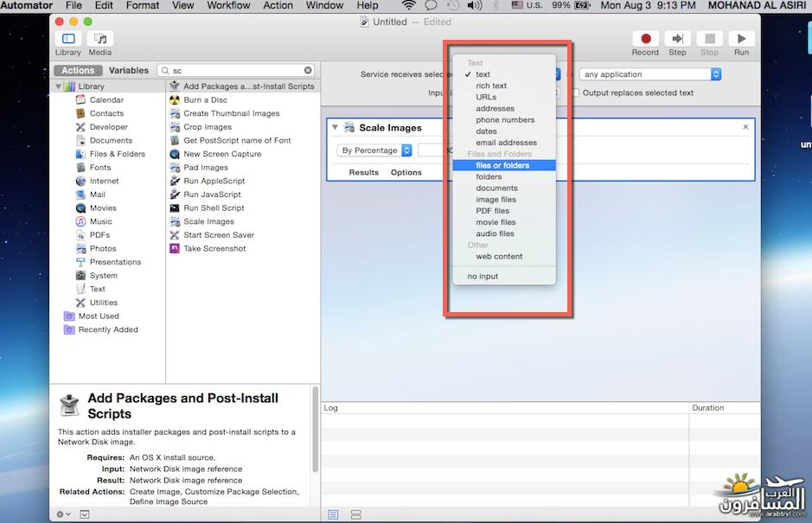Toggle the description panel hide button
This screenshot has width=812, height=523.
85,514
